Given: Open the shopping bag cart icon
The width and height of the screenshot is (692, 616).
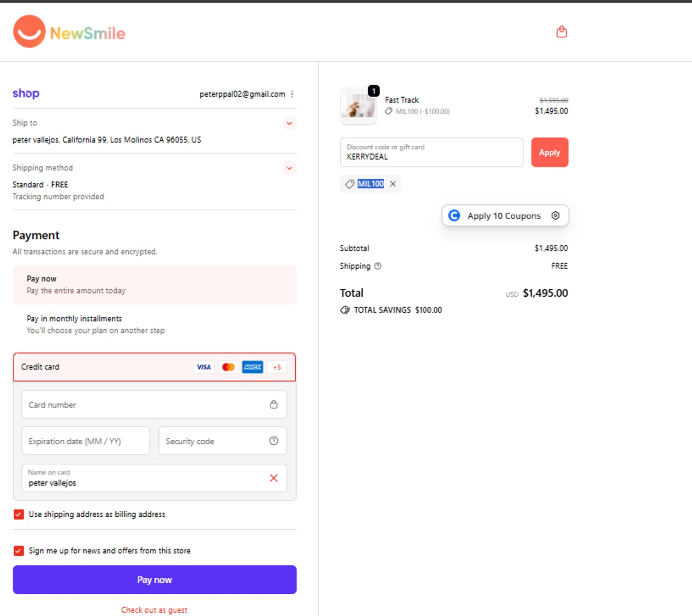Looking at the screenshot, I should [x=561, y=32].
